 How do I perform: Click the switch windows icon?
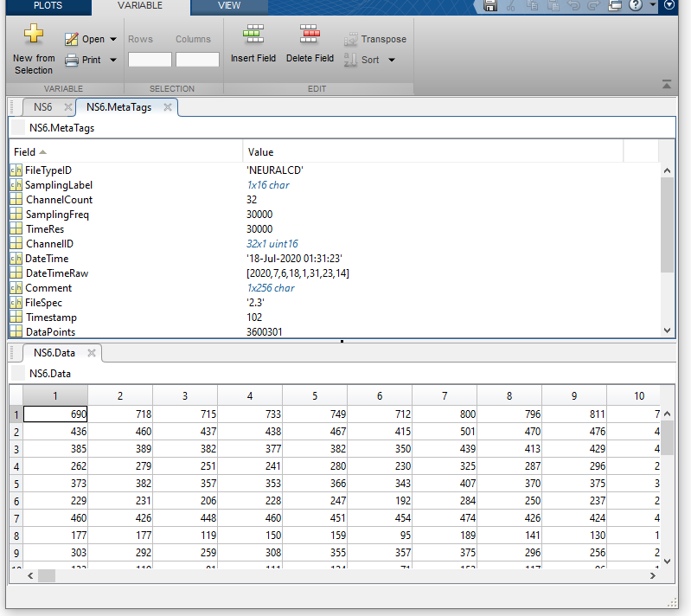coord(615,5)
